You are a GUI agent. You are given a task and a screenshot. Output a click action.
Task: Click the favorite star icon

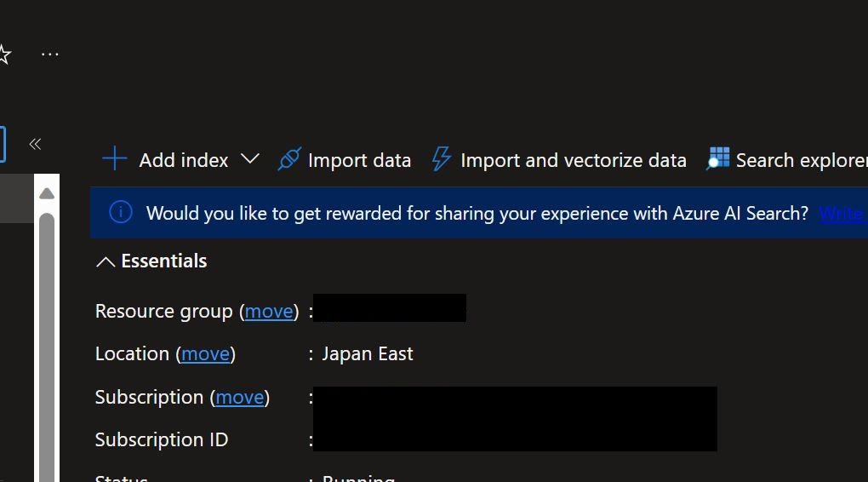coord(4,55)
